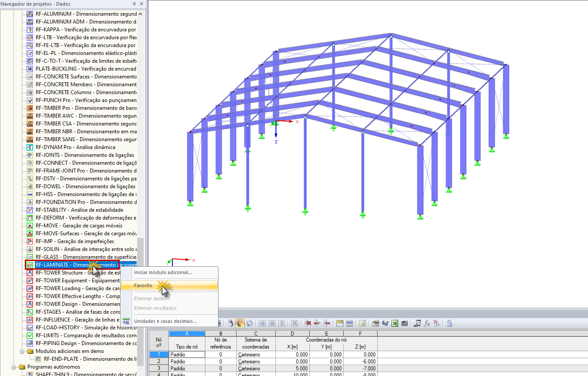Screen dimensions: 588x376
Task: Select RF-FRAME-JOINT Pro module row
Action: click(86, 171)
